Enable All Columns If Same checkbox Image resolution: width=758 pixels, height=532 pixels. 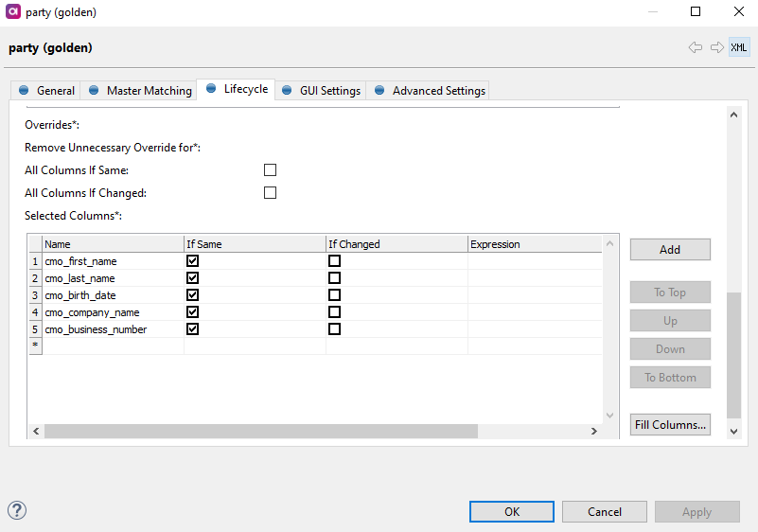coord(271,170)
